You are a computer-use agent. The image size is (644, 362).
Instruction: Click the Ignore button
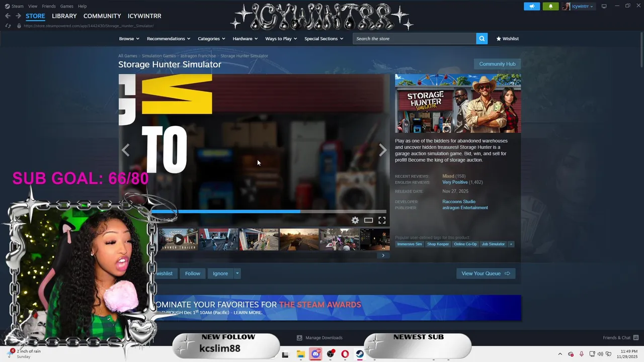(220, 274)
